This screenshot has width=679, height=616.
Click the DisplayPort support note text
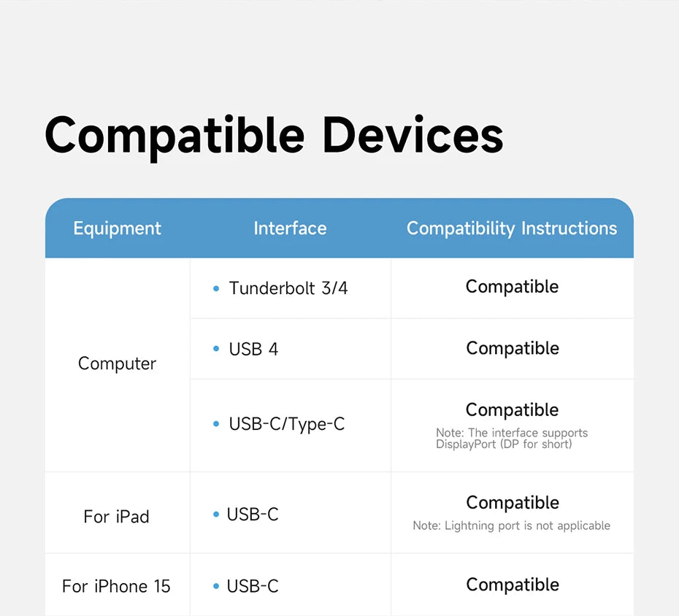(512, 438)
